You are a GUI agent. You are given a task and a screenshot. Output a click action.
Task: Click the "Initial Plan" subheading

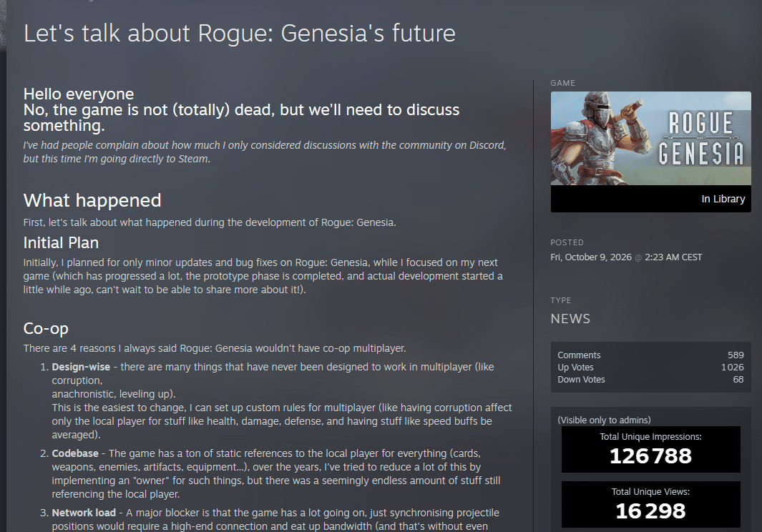(62, 242)
